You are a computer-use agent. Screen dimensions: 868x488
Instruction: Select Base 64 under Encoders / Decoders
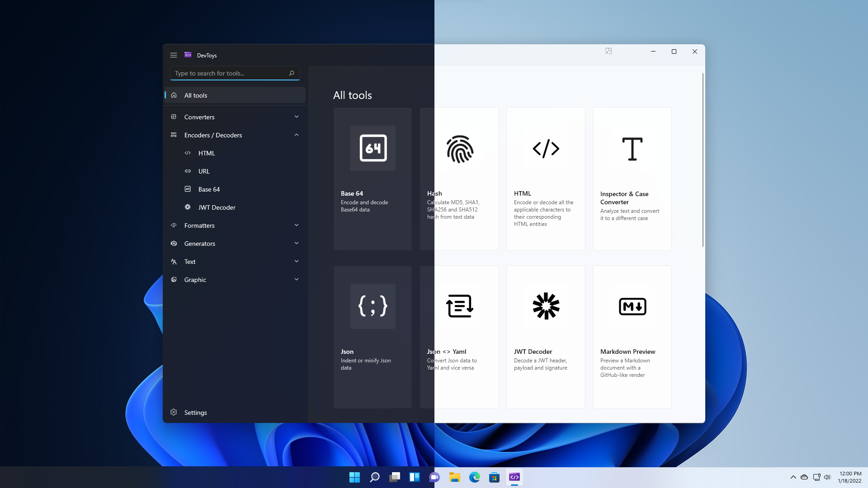point(209,189)
